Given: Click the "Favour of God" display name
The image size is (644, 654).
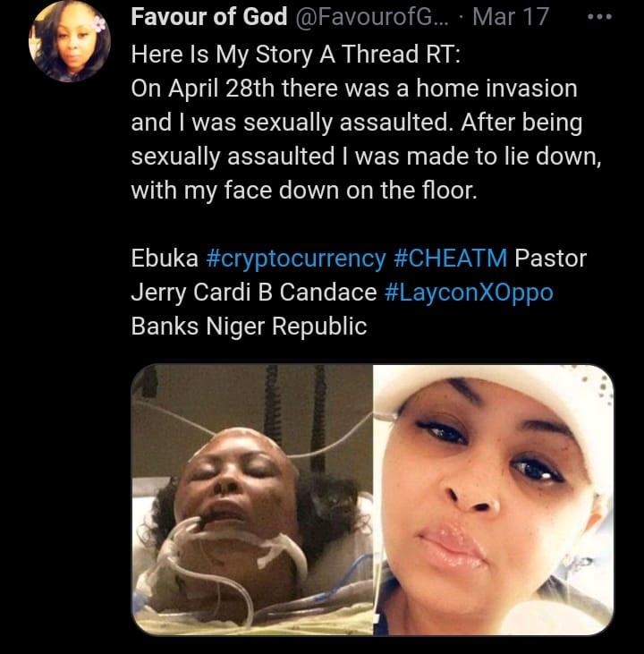Looking at the screenshot, I should 209,17.
